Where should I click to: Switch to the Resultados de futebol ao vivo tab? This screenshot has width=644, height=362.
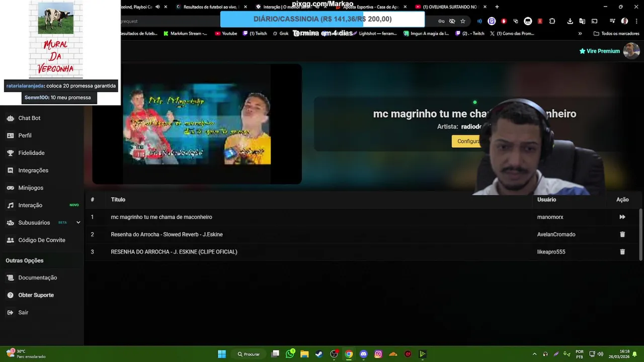209,7
